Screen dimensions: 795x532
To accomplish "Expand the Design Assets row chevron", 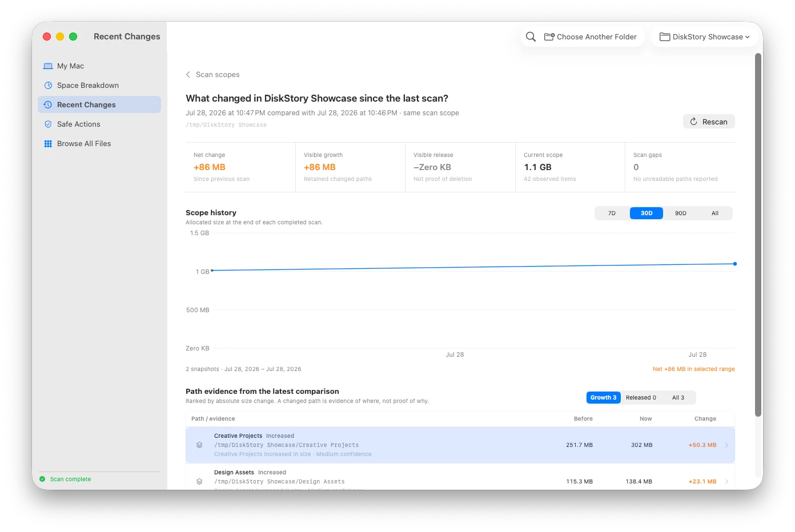I will (x=726, y=482).
